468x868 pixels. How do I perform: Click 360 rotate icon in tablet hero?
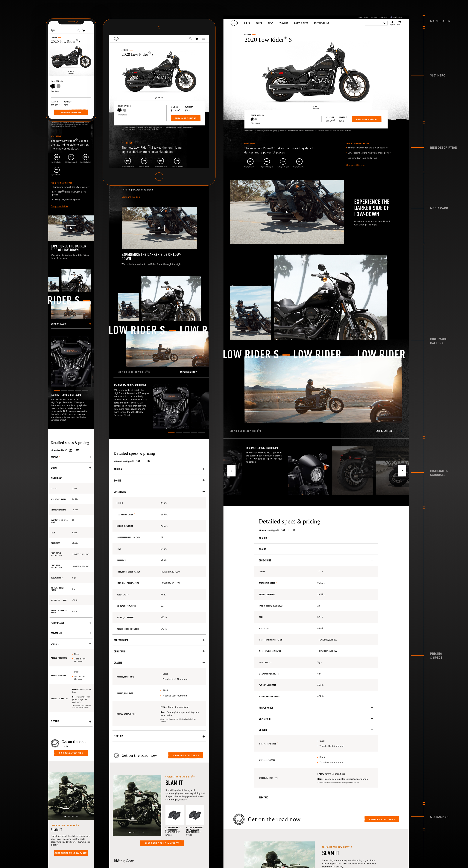(x=159, y=98)
